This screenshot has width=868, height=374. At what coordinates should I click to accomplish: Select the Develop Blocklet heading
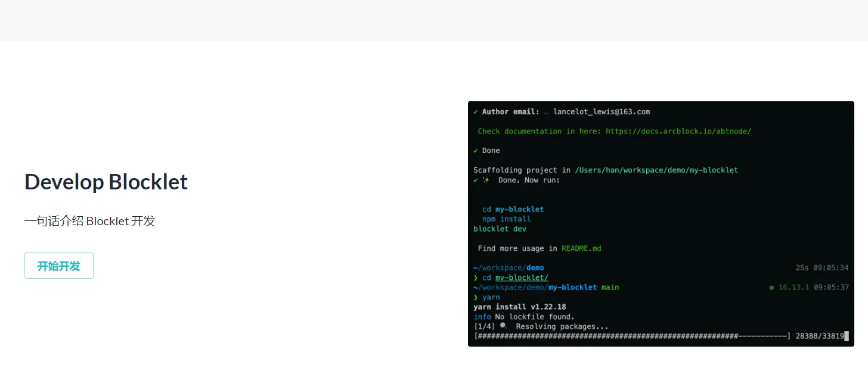point(106,182)
